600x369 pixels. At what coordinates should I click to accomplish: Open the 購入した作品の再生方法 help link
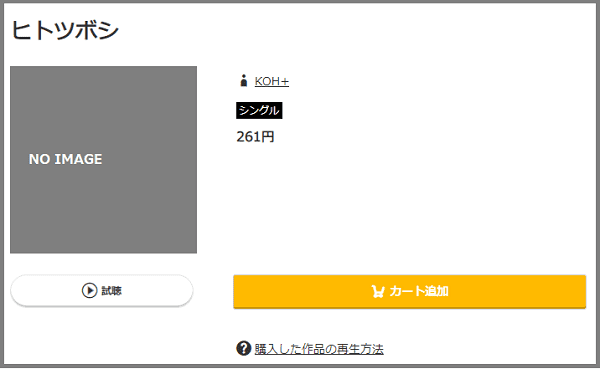pos(319,349)
